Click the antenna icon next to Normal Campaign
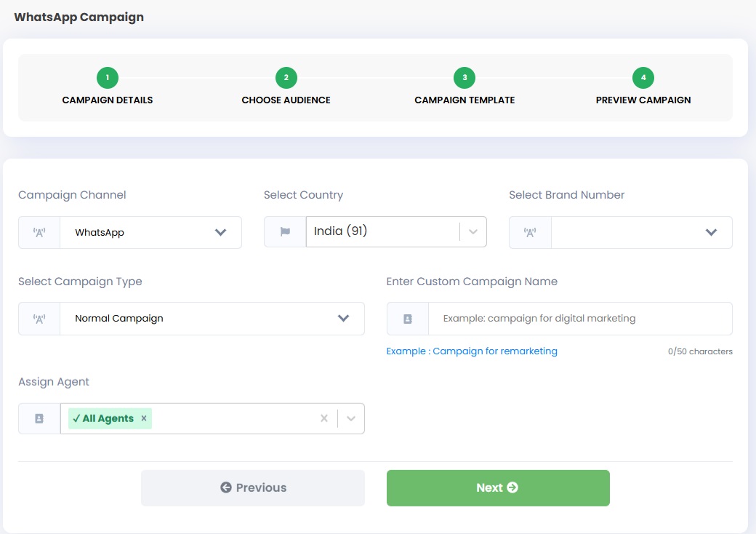The image size is (756, 534). click(39, 319)
